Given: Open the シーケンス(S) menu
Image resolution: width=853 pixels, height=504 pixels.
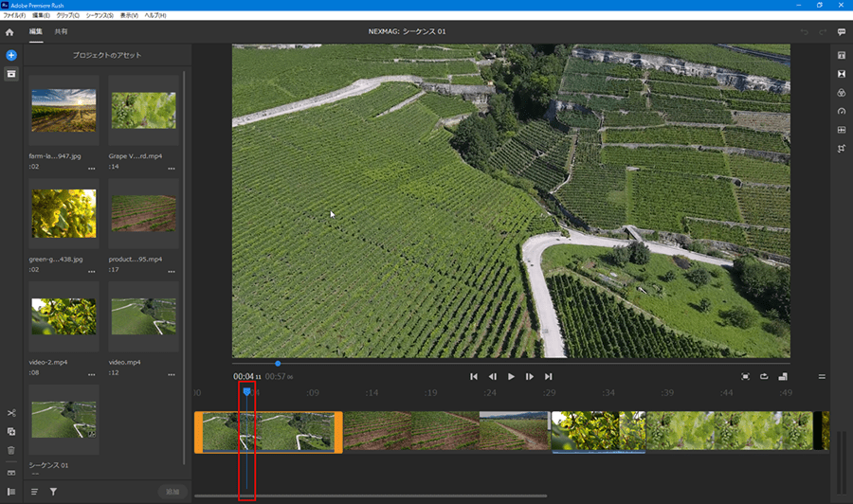Looking at the screenshot, I should pos(99,16).
